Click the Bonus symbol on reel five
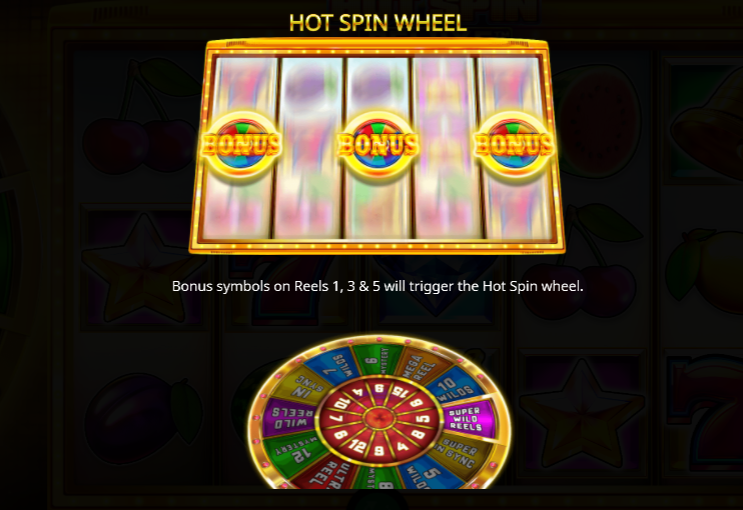Image resolution: width=743 pixels, height=510 pixels. (x=513, y=144)
